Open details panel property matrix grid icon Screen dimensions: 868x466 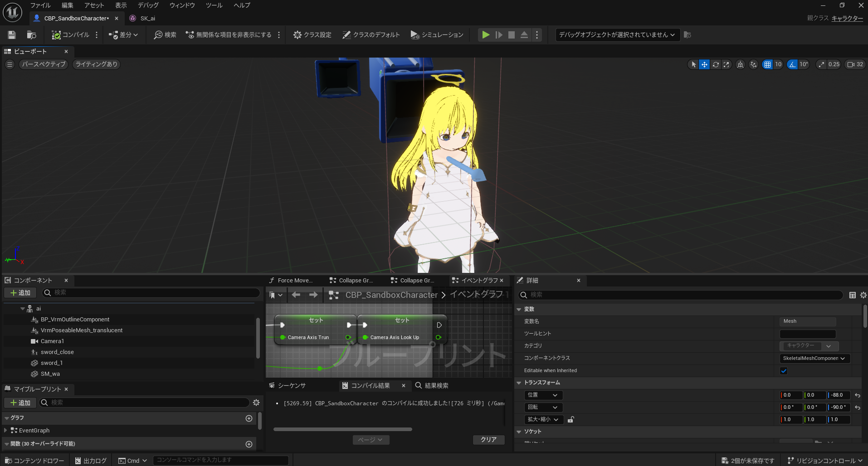pos(853,295)
